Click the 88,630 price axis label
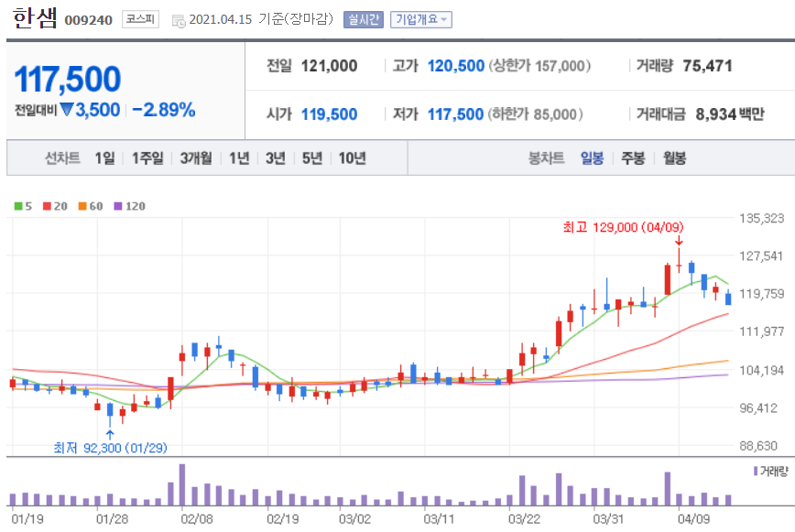This screenshot has height=532, width=795. coord(758,446)
